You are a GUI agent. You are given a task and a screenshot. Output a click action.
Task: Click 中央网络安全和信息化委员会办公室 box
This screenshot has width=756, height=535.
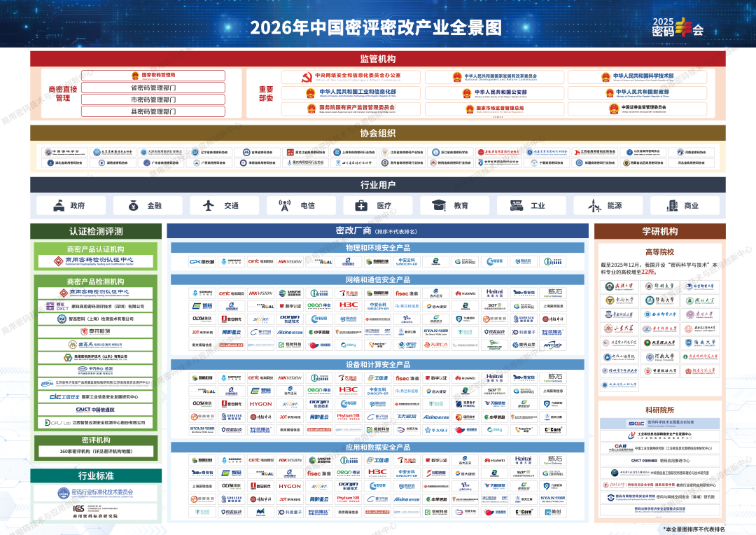tap(351, 77)
